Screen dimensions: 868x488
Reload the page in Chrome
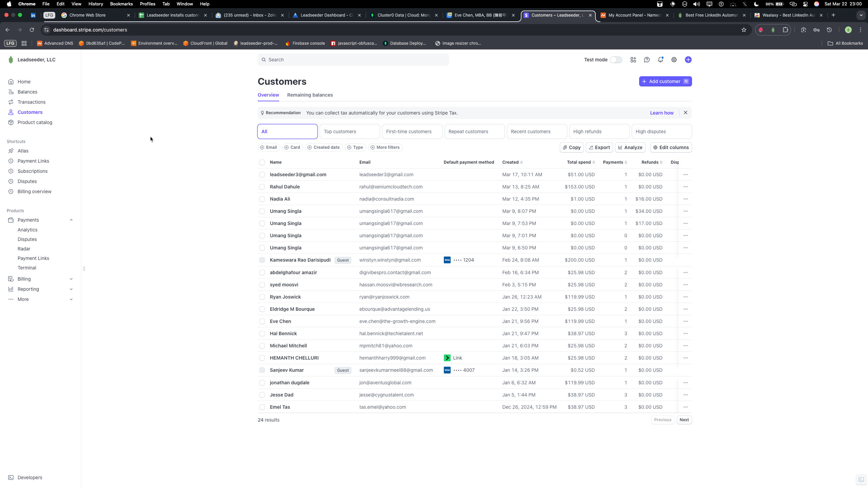32,30
